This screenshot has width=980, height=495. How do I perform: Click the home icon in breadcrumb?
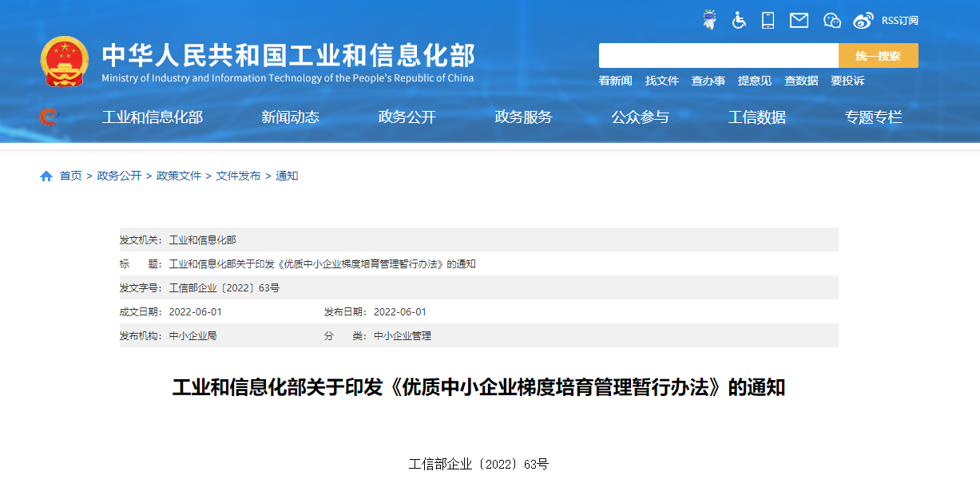pyautogui.click(x=46, y=176)
